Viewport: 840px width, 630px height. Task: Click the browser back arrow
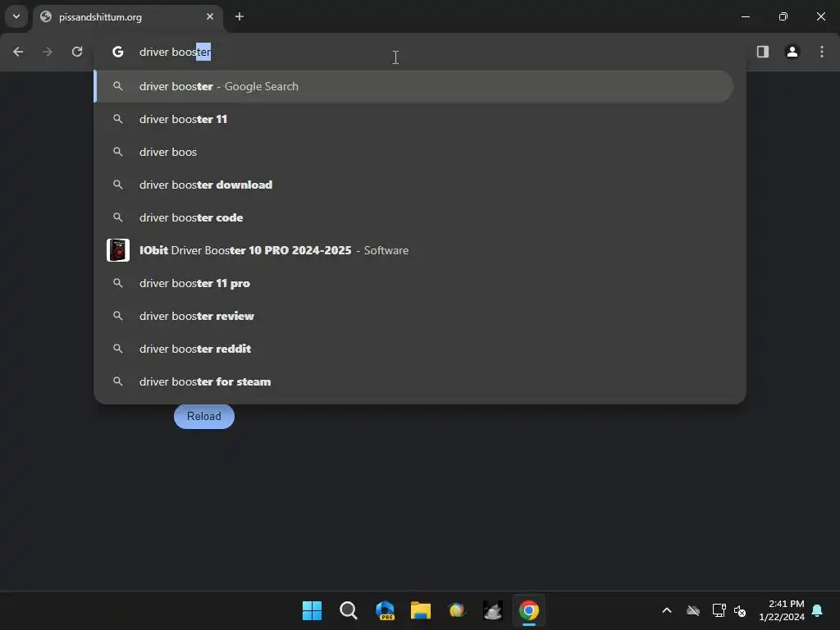click(18, 52)
